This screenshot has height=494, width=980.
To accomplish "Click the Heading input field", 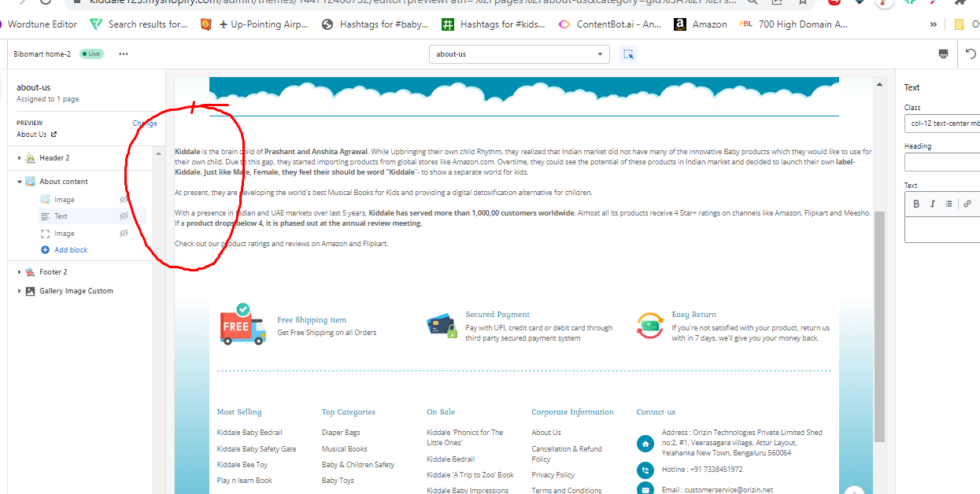I will pyautogui.click(x=942, y=162).
